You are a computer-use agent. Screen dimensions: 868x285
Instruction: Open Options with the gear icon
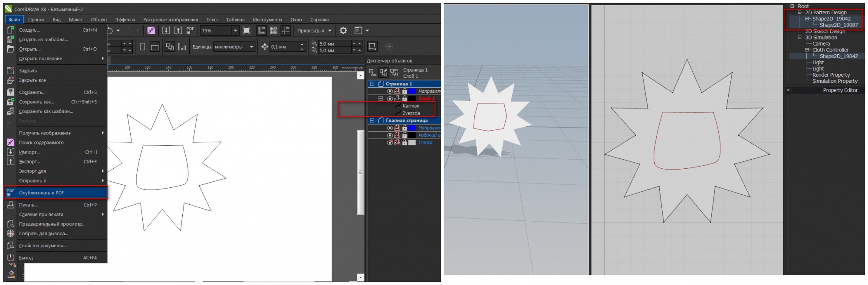[x=343, y=30]
